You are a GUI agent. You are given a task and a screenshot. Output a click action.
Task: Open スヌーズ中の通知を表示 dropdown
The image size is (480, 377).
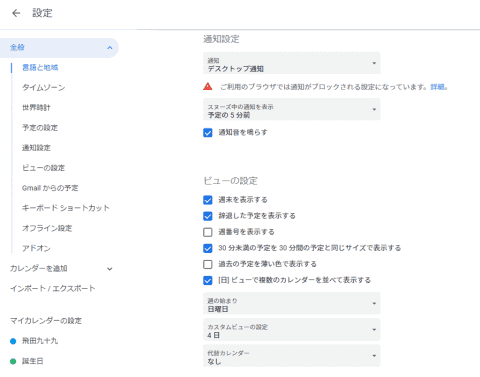tap(292, 109)
